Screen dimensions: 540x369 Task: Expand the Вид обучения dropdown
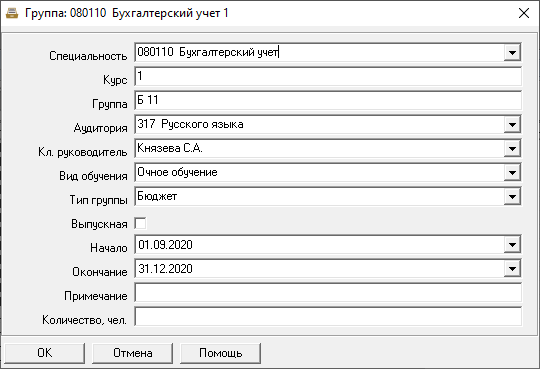coord(512,173)
